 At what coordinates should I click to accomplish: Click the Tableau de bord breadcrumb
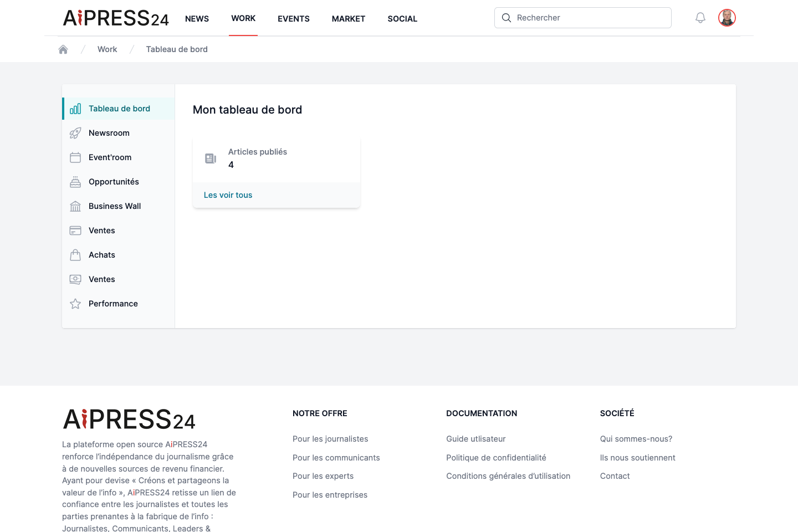point(177,49)
